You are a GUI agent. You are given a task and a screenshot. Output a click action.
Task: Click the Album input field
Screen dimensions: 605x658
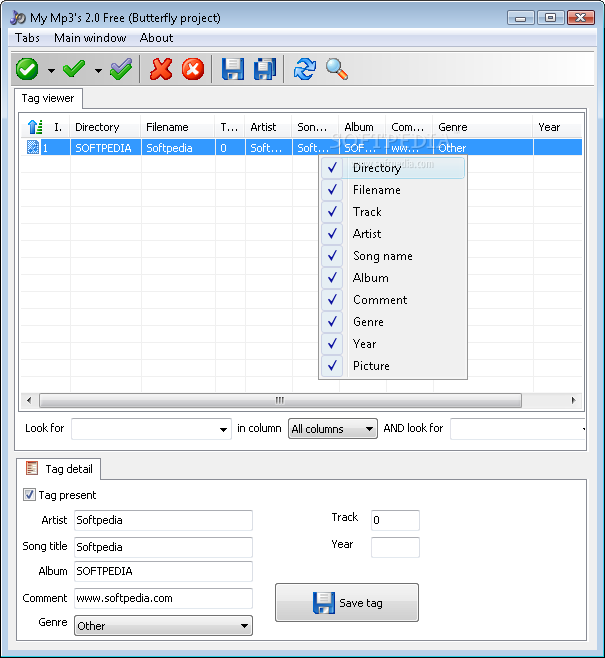(x=163, y=571)
